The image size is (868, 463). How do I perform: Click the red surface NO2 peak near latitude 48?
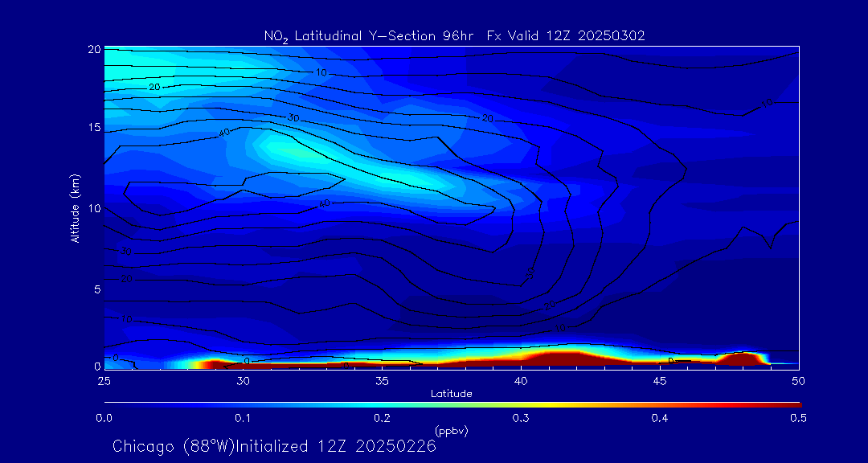742,359
